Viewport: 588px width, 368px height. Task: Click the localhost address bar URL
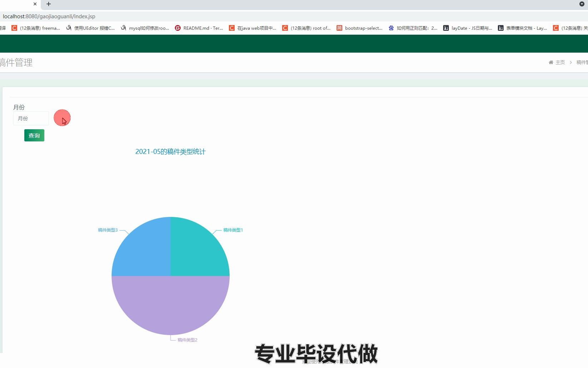(49, 16)
